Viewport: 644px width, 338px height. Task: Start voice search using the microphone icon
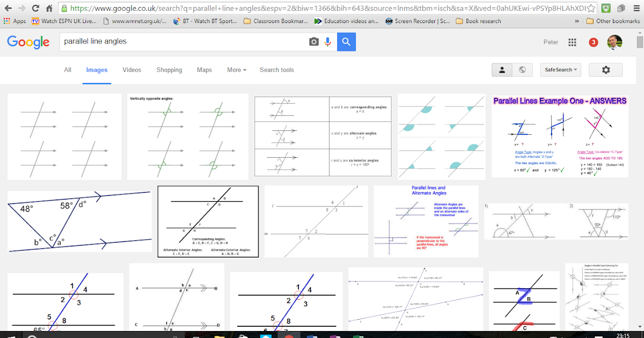click(x=328, y=41)
